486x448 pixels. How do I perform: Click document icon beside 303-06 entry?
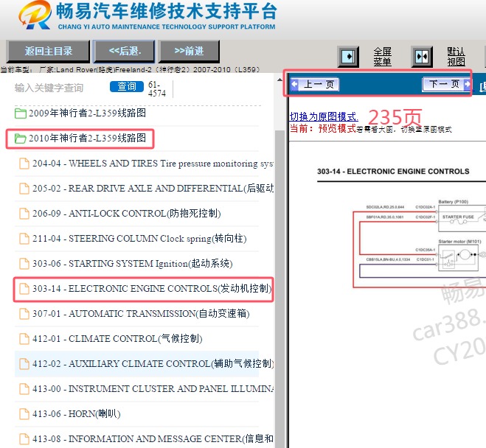tap(24, 264)
